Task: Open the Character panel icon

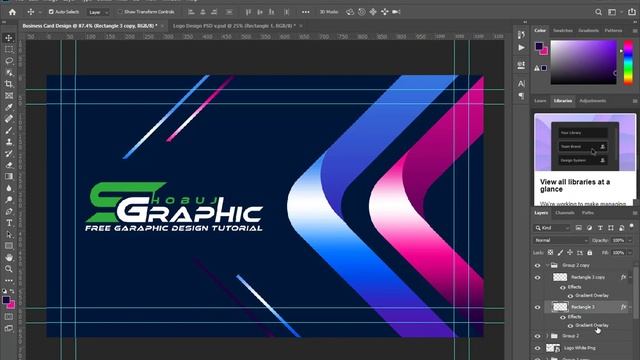Action: (521, 84)
